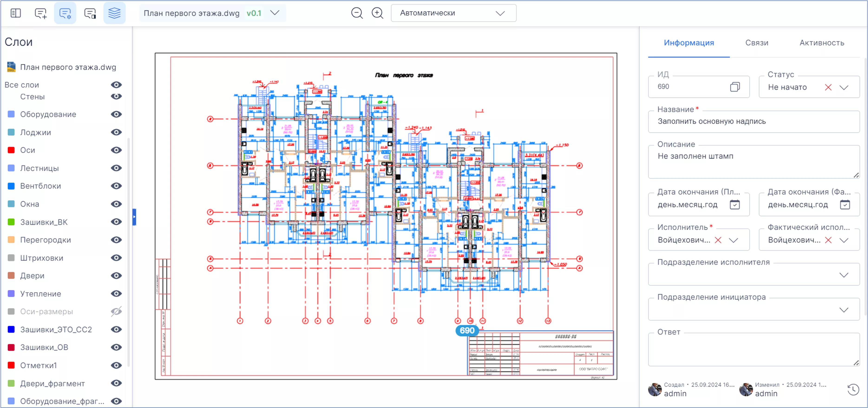Click the 690 marker on drawing
Viewport: 868px width, 408px height.
467,330
